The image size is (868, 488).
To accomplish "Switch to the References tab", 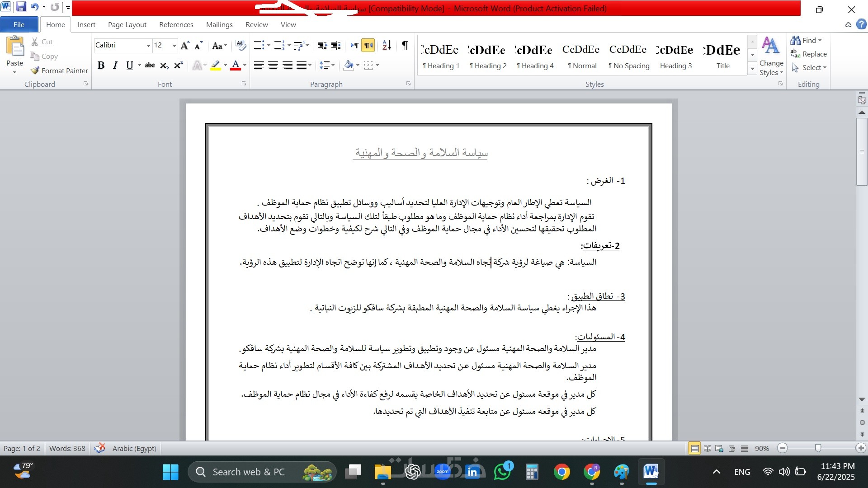I will point(176,24).
